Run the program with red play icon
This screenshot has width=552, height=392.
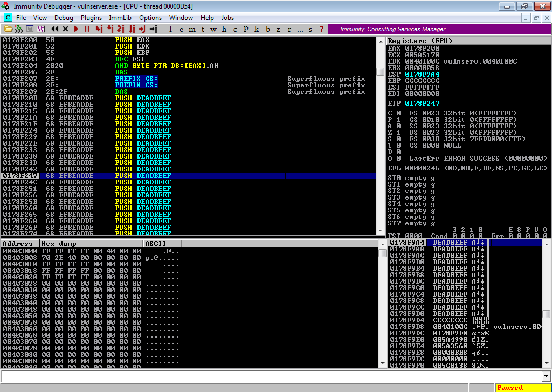(x=77, y=29)
